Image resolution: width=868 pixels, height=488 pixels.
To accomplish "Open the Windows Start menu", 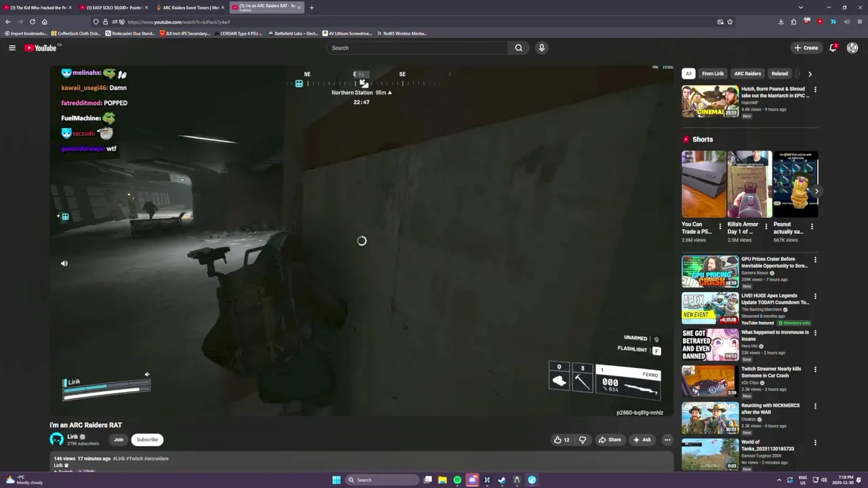I will (336, 480).
